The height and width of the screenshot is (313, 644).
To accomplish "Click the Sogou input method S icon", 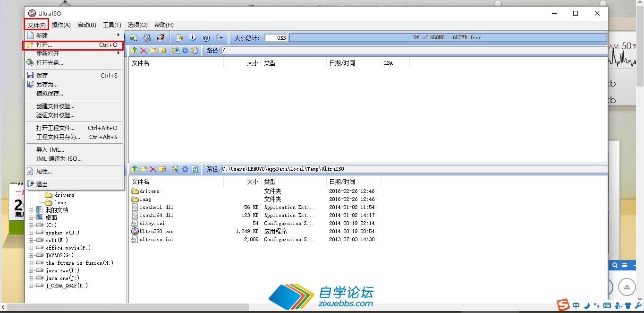I will [562, 305].
